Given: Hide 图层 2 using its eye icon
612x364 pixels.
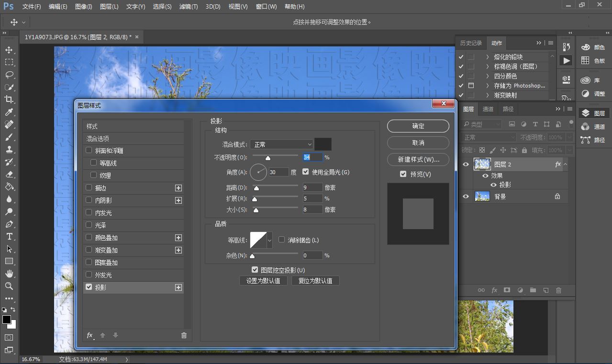Looking at the screenshot, I should (x=466, y=164).
